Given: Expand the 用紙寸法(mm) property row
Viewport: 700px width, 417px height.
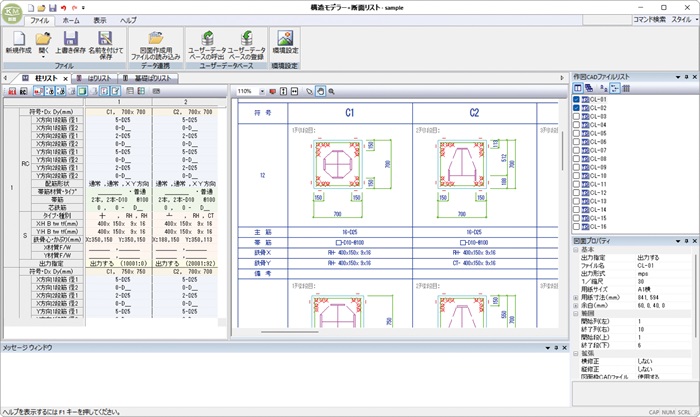Looking at the screenshot, I should pos(575,297).
